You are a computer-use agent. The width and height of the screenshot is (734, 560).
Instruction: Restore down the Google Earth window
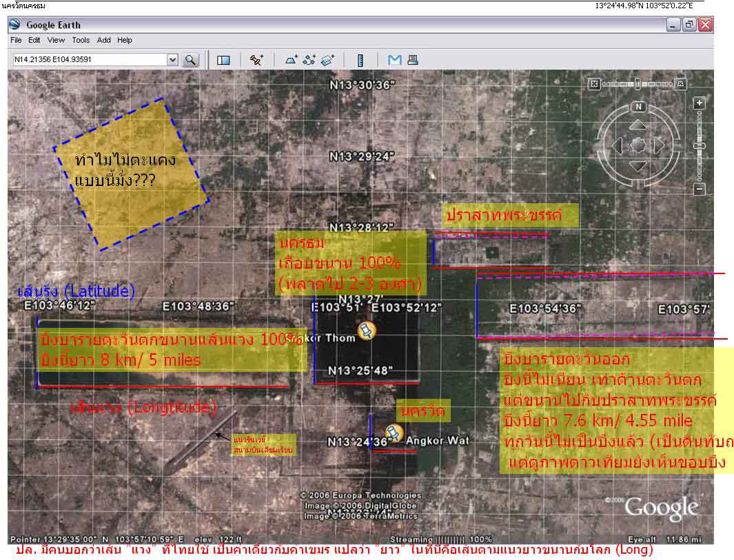(x=689, y=24)
